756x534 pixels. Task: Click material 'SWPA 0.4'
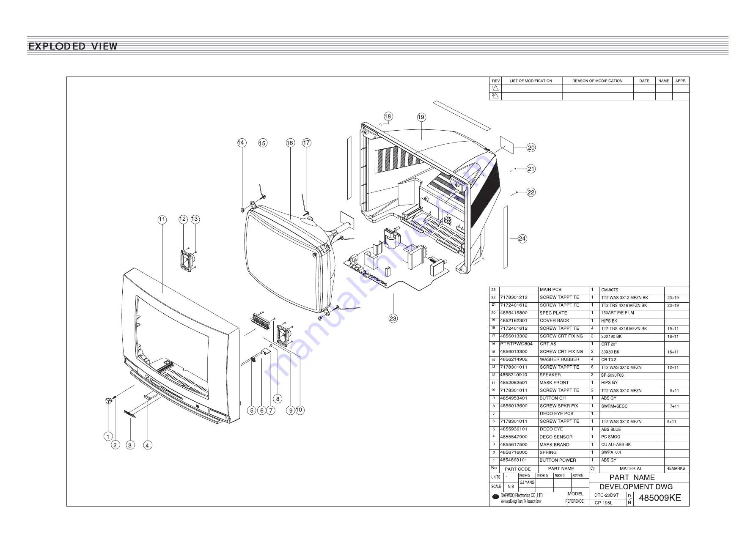click(611, 452)
